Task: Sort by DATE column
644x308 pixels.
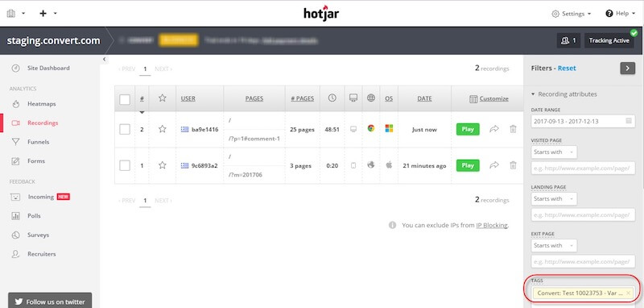Action: (424, 98)
